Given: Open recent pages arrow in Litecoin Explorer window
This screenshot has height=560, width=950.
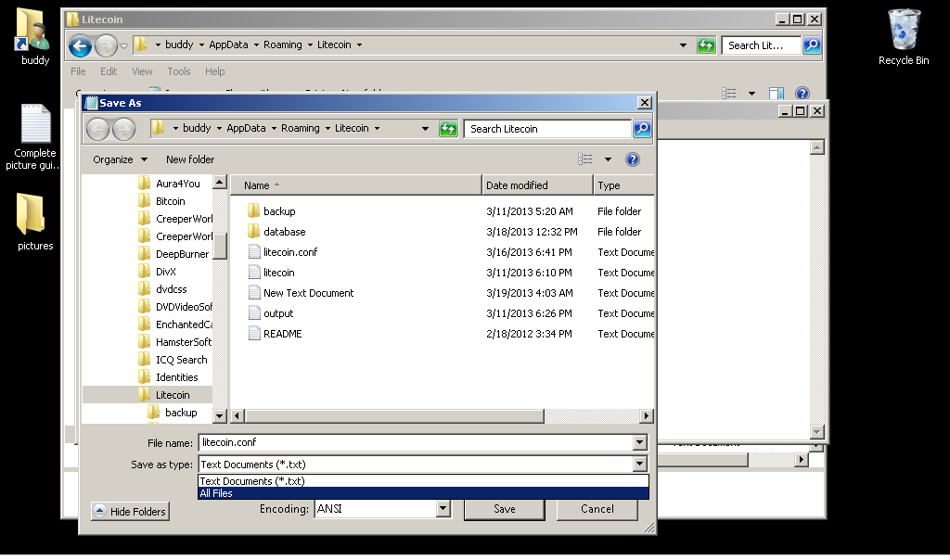Looking at the screenshot, I should (123, 46).
